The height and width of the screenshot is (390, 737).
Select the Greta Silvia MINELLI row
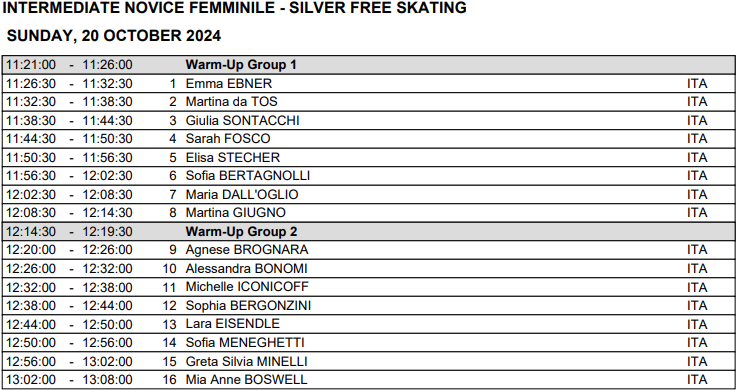coord(368,361)
